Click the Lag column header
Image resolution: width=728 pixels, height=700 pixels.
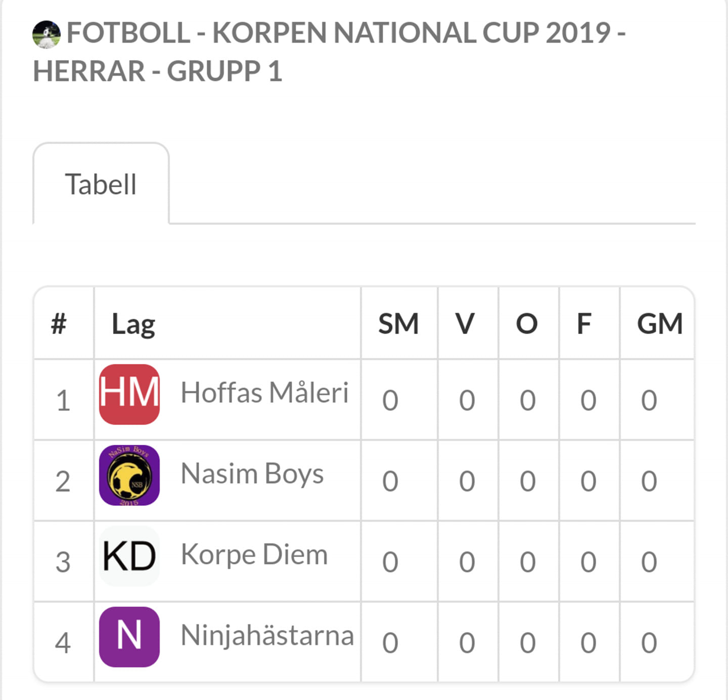pyautogui.click(x=133, y=324)
